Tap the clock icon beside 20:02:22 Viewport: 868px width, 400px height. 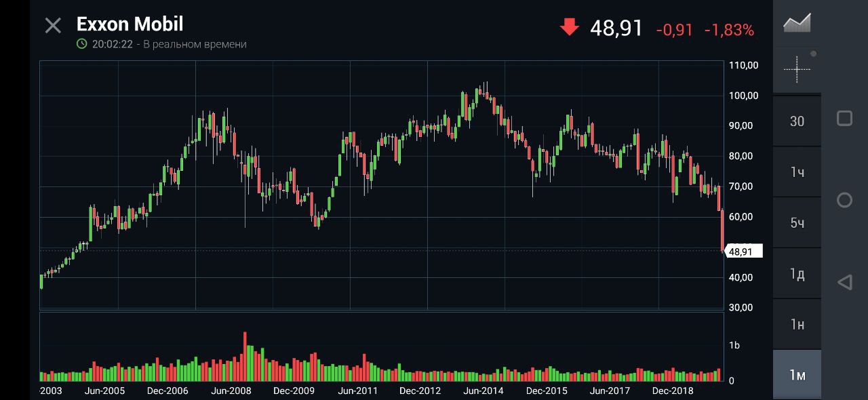tap(82, 44)
